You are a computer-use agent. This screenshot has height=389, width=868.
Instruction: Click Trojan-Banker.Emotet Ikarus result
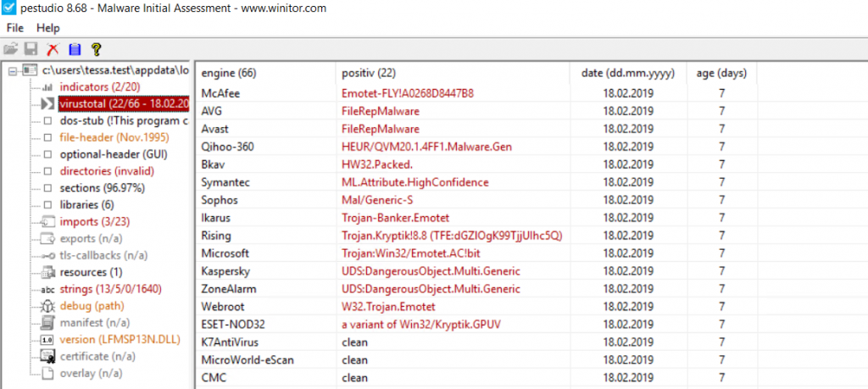[x=397, y=218]
